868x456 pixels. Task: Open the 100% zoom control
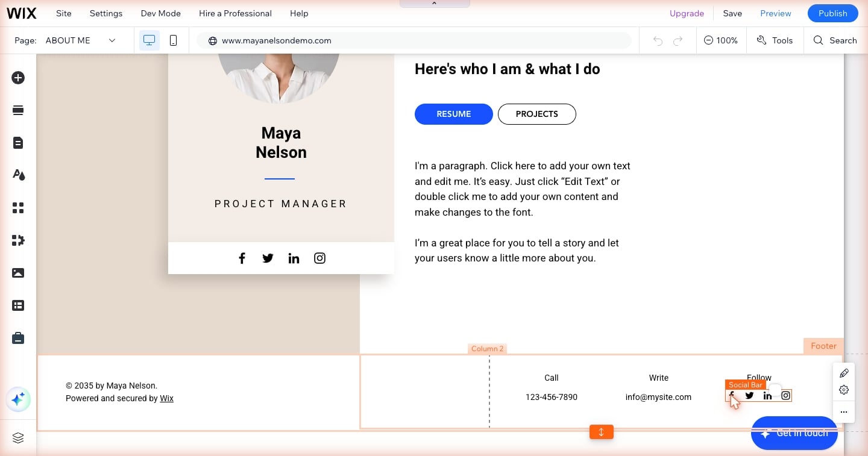click(x=721, y=40)
